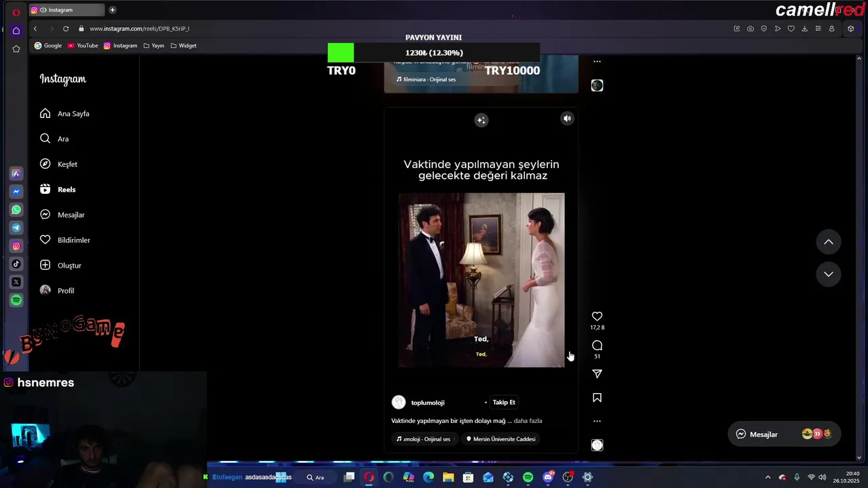This screenshot has width=868, height=488.
Task: Like the reel with the heart icon
Action: (597, 317)
